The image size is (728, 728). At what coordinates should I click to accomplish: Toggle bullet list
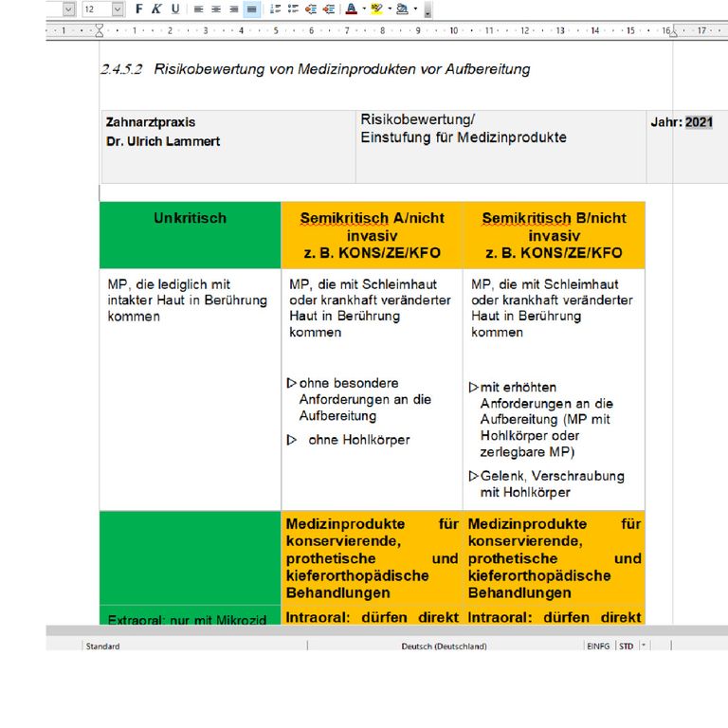point(293,9)
